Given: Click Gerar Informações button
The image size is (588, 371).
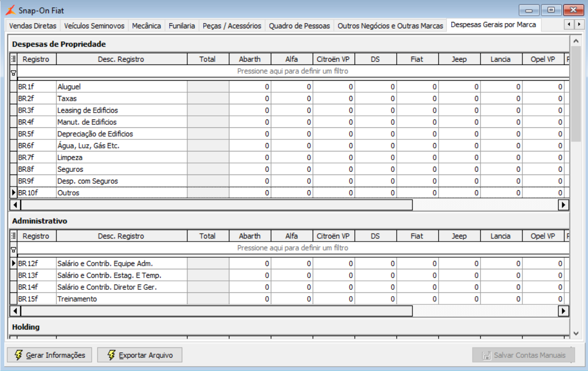Looking at the screenshot, I should tap(50, 355).
